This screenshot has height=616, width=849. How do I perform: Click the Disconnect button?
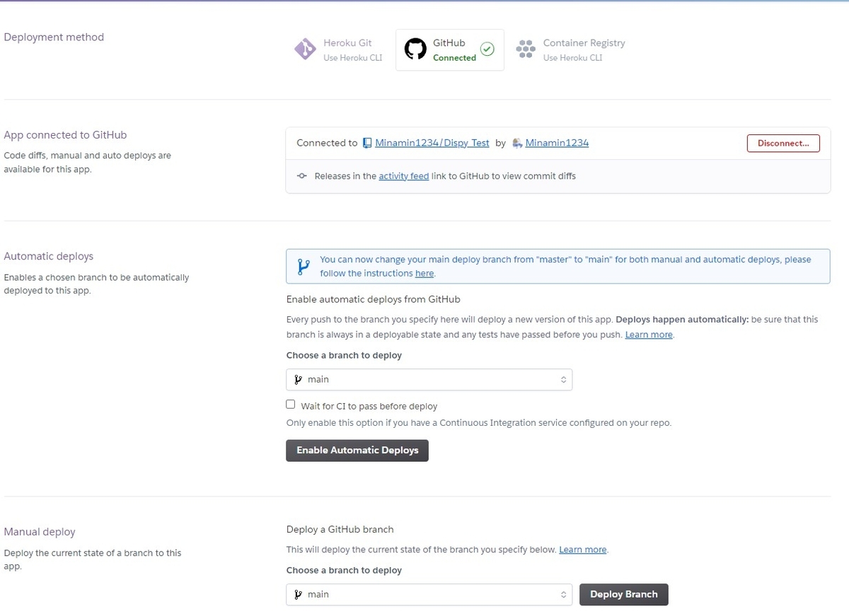[783, 143]
